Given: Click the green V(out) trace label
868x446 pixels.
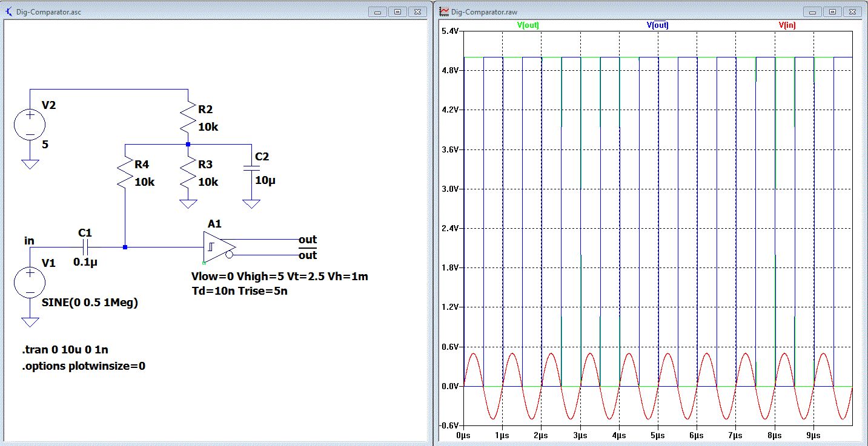Looking at the screenshot, I should pyautogui.click(x=528, y=25).
